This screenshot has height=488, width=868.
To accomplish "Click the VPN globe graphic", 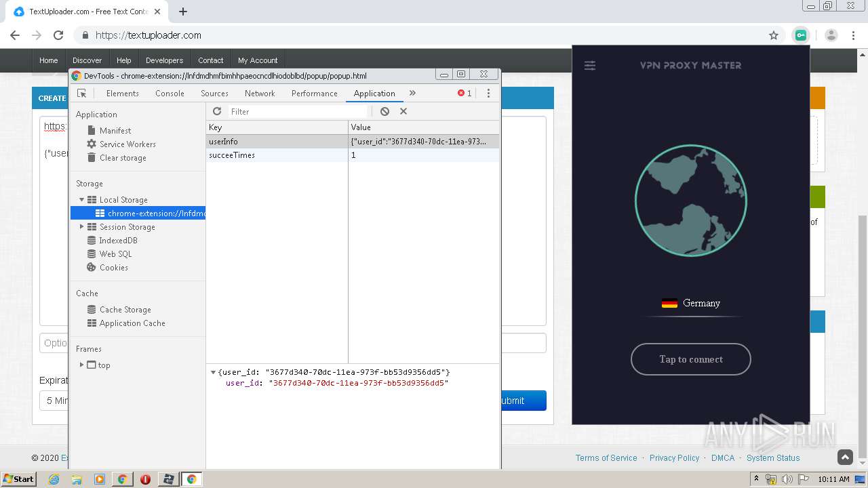I will click(690, 201).
